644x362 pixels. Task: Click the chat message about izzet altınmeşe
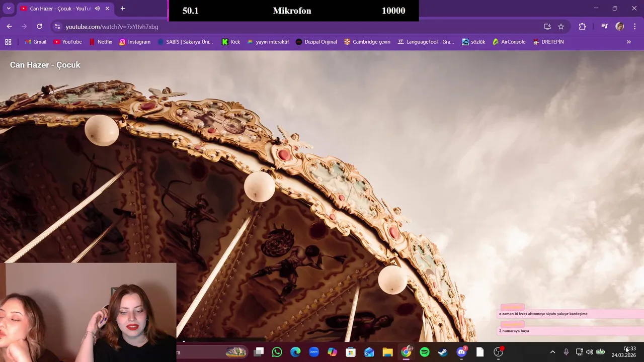(543, 314)
